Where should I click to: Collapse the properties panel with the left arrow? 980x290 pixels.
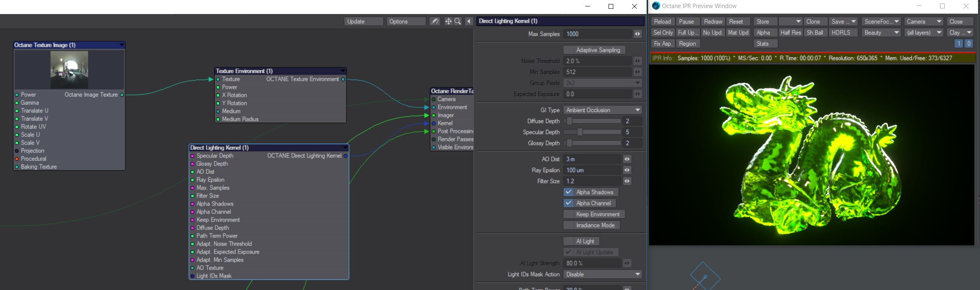(x=469, y=21)
